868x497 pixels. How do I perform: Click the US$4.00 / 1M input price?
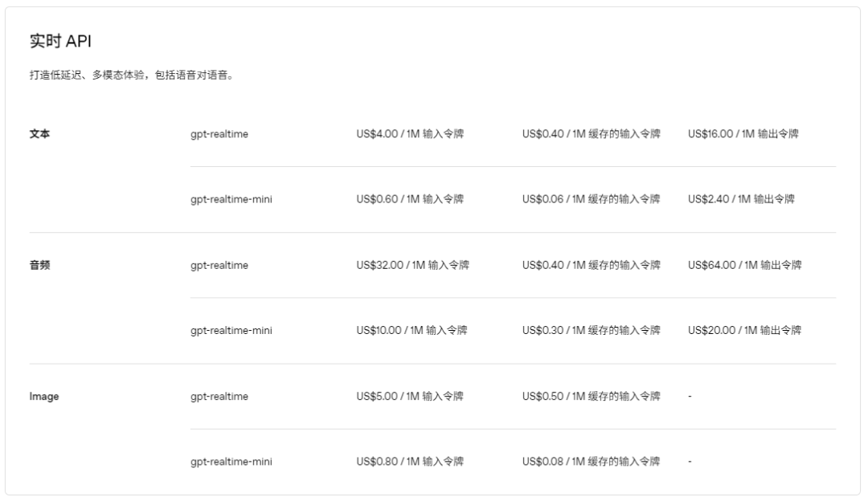pos(410,134)
